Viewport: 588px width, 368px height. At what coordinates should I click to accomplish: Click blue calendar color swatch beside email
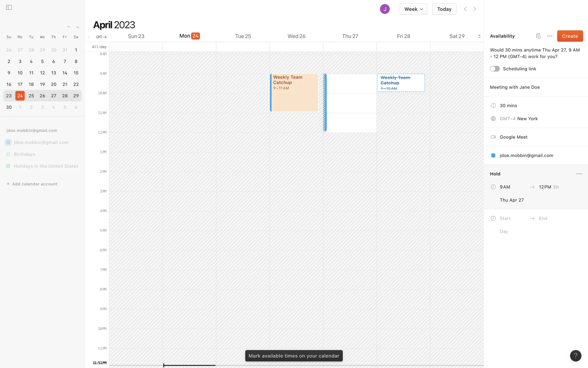(493, 155)
